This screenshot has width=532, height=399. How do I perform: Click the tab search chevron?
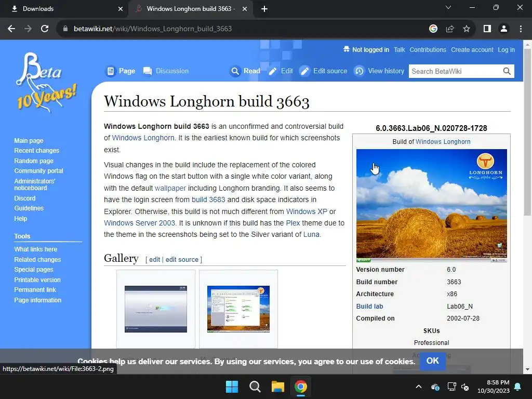448,7
